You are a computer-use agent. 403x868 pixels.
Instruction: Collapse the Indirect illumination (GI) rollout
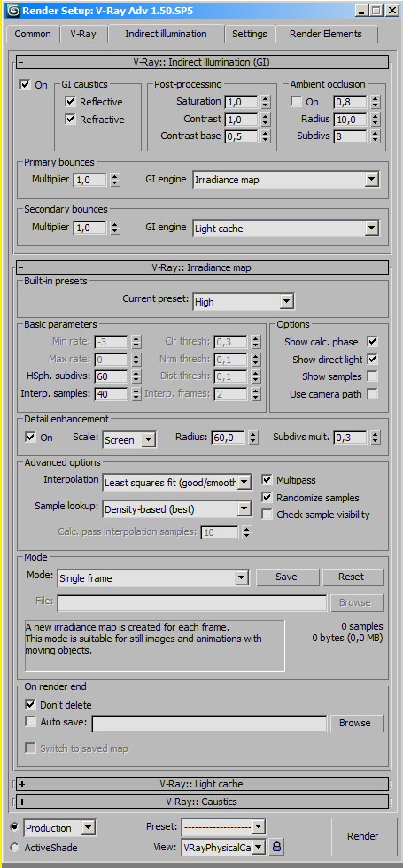coord(202,62)
